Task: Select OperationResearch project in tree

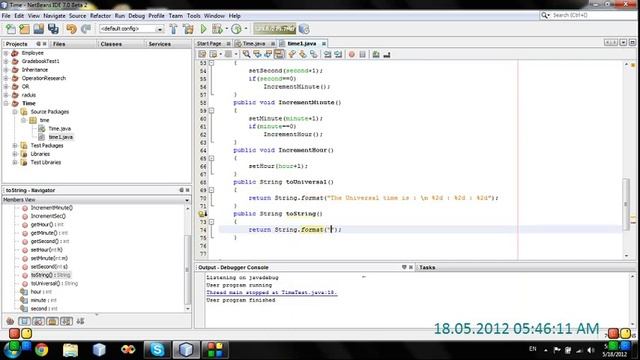Action: pyautogui.click(x=44, y=78)
